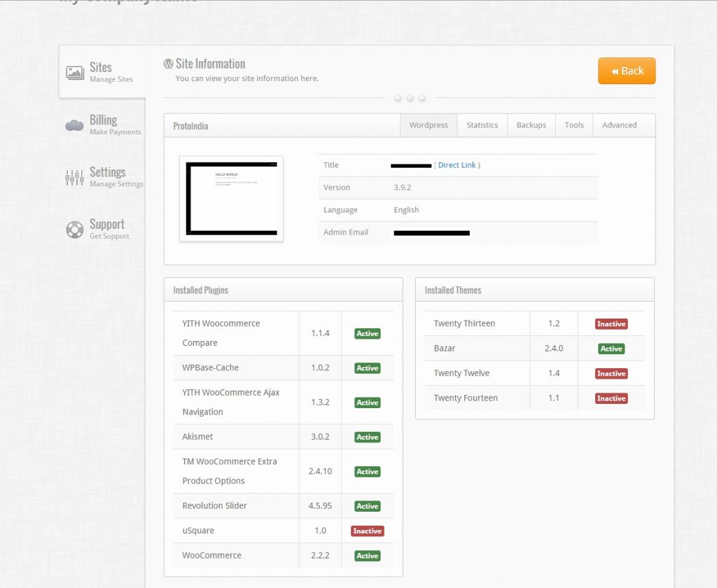Click the site preview thumbnail
The height and width of the screenshot is (588, 717).
(231, 199)
